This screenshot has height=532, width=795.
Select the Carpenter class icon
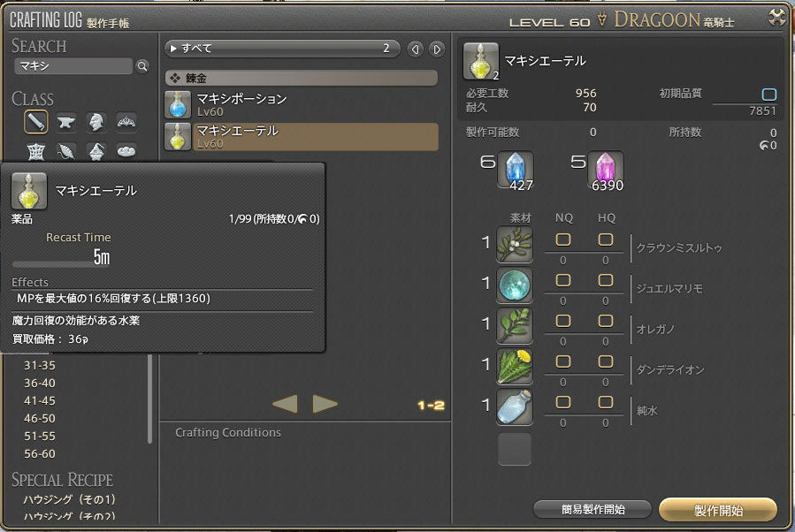pos(35,122)
